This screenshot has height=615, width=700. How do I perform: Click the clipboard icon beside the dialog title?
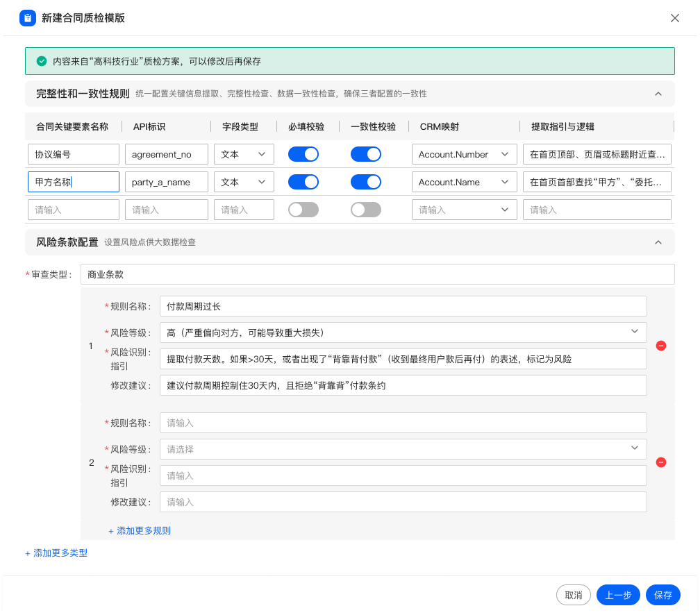pos(28,18)
